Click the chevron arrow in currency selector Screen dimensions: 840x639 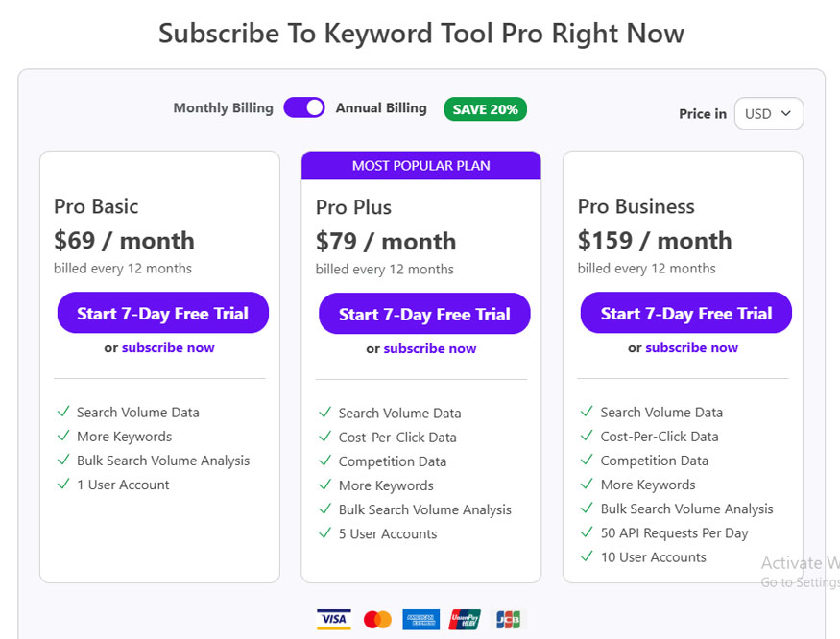pos(786,113)
